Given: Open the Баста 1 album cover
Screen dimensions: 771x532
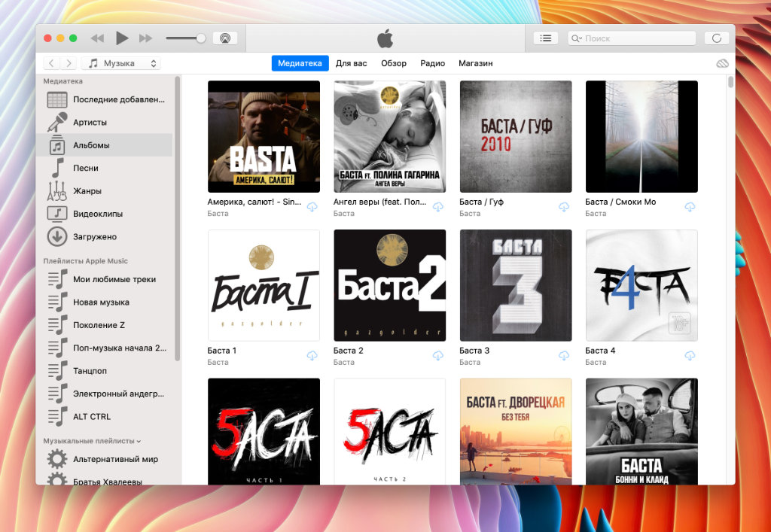Looking at the screenshot, I should [264, 285].
